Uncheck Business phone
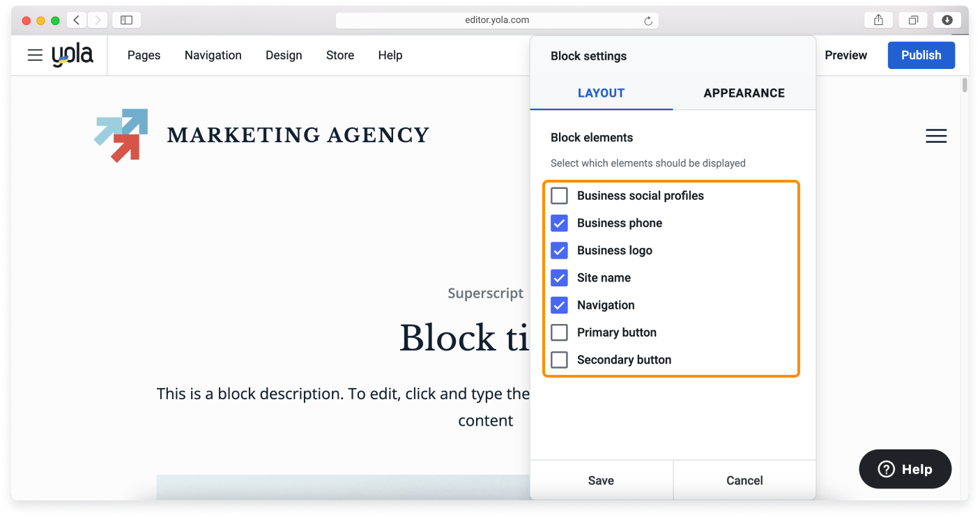 559,223
